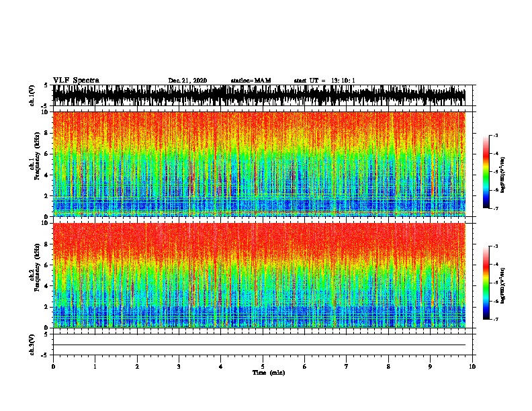The image size is (532, 411).
Task: Click the log(PSD) label beside ch.1 color bar
Action: (x=503, y=175)
